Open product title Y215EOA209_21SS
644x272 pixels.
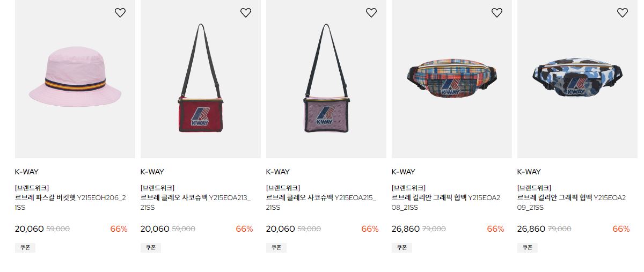click(572, 202)
